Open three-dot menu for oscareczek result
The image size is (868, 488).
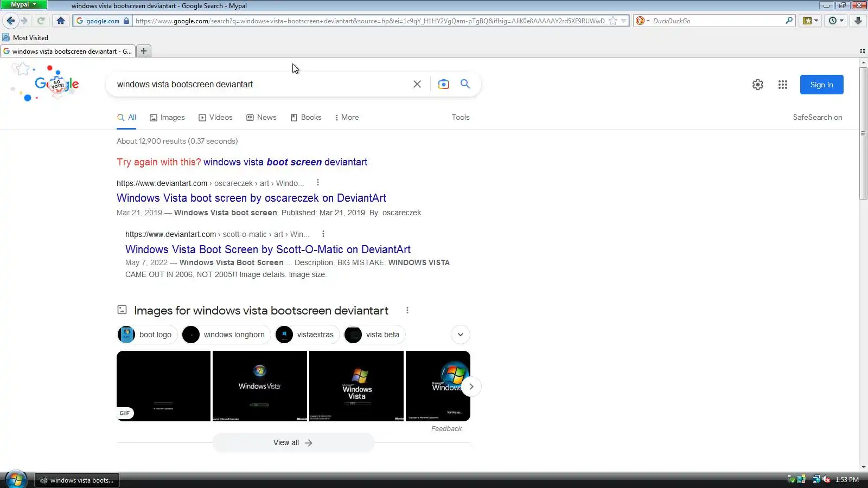(318, 183)
